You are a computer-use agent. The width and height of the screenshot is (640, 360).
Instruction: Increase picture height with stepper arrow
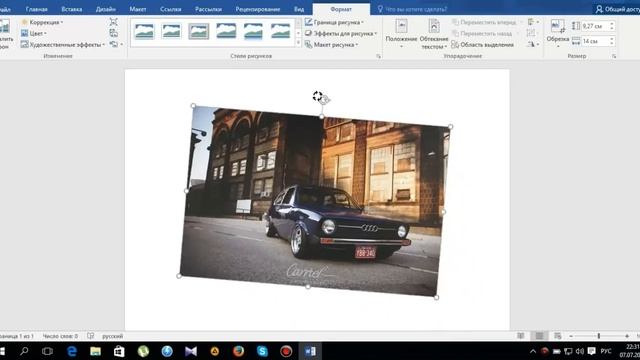pos(611,24)
